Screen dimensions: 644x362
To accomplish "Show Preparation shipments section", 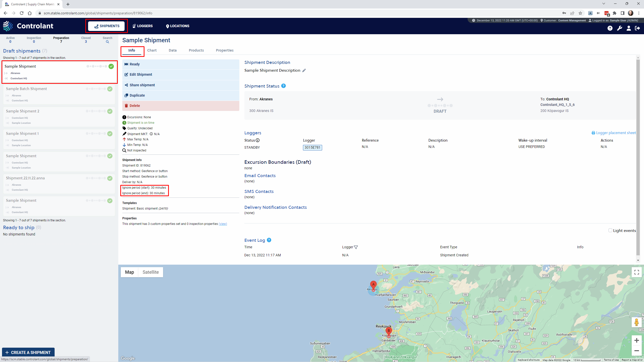I will tap(61, 40).
